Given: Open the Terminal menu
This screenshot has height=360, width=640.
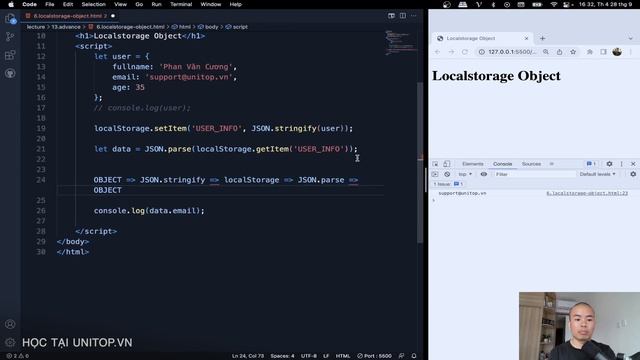Looking at the screenshot, I should pos(181,4).
